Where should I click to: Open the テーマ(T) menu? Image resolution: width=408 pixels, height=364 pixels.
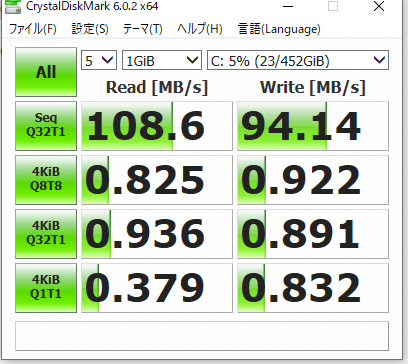pyautogui.click(x=142, y=29)
